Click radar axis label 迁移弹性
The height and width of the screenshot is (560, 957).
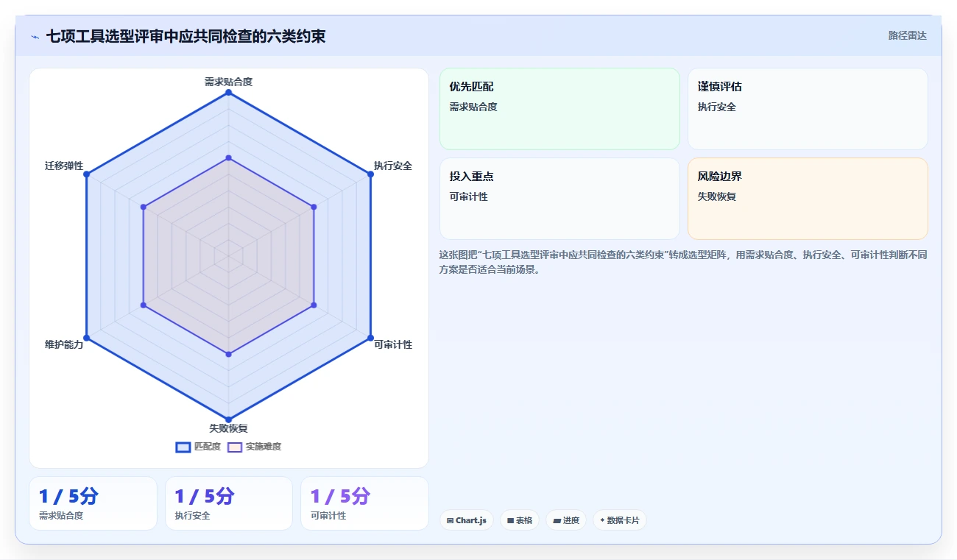pos(64,166)
